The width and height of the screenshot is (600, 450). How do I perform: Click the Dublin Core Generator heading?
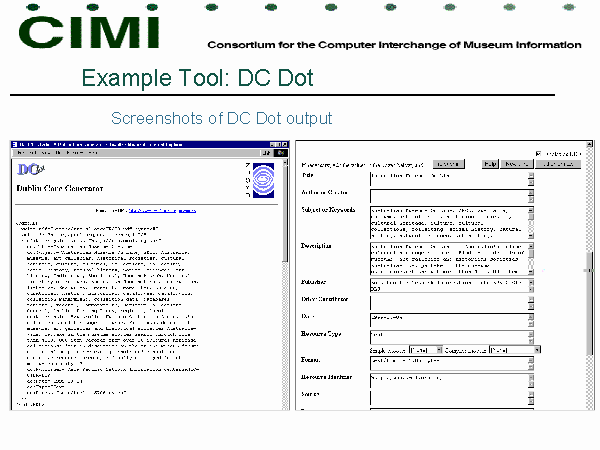(60, 188)
